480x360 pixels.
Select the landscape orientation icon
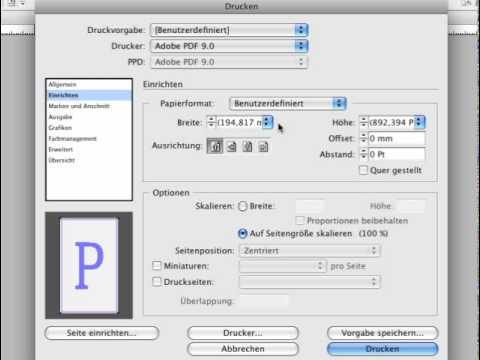tap(231, 146)
